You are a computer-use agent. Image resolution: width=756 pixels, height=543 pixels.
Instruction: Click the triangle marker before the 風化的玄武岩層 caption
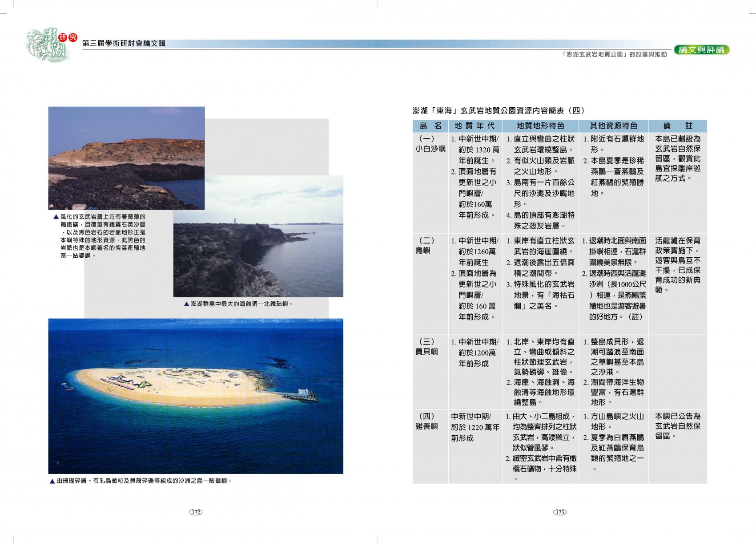point(56,217)
